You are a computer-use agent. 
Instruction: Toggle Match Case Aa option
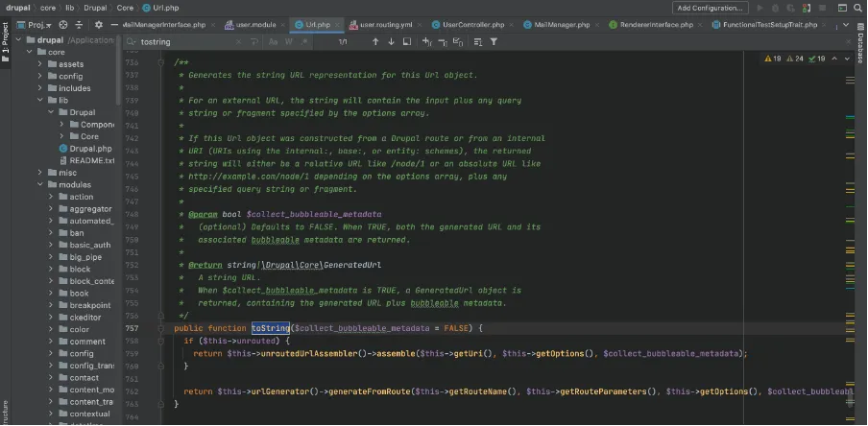point(273,41)
